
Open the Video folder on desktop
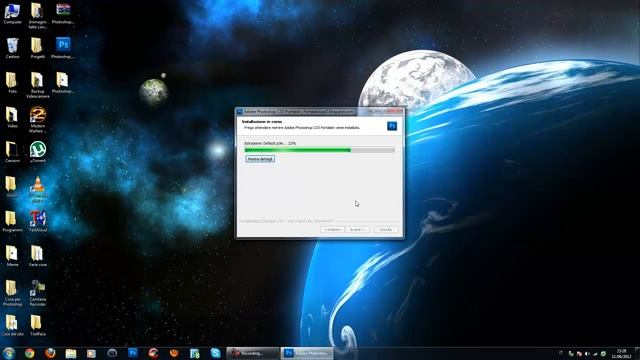point(12,118)
